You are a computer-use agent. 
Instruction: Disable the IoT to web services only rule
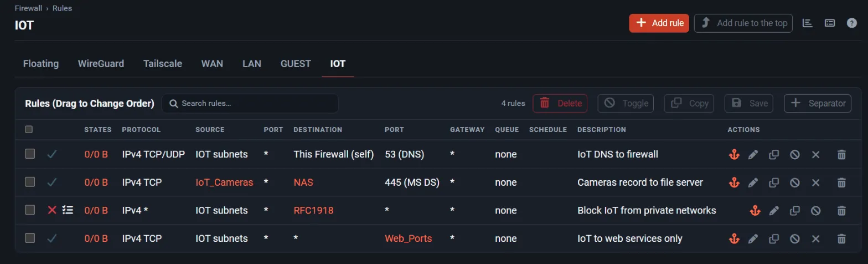tap(795, 238)
